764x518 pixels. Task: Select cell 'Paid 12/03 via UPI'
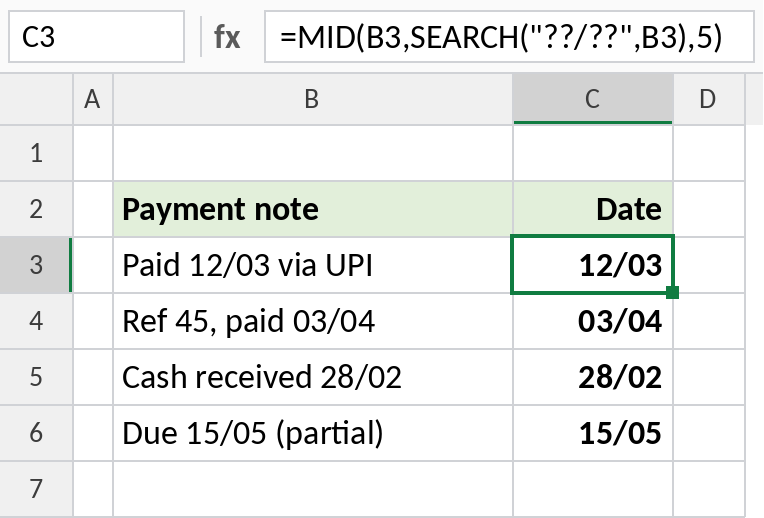pos(313,265)
